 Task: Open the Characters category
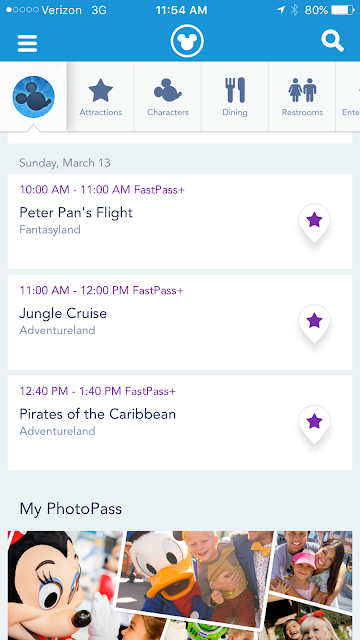[168, 97]
